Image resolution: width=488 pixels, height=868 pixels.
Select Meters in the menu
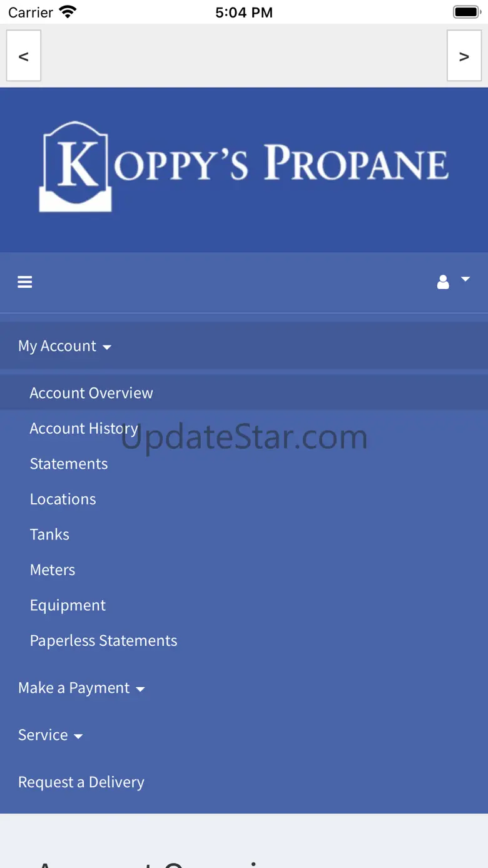coord(53,570)
